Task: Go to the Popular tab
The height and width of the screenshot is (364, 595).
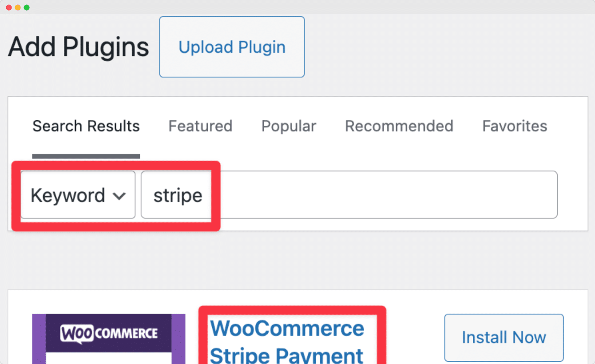Action: point(289,127)
